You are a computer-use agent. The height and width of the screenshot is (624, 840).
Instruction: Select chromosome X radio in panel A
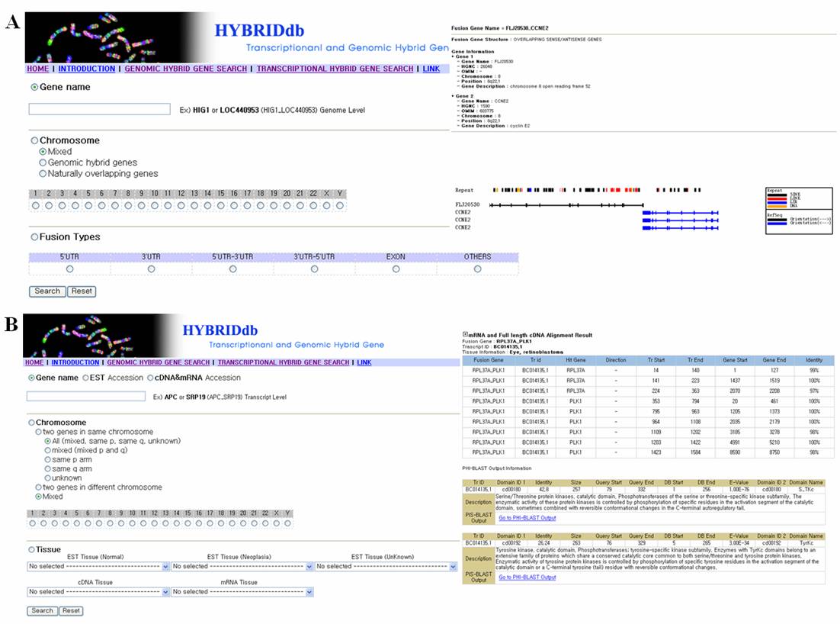pos(327,205)
